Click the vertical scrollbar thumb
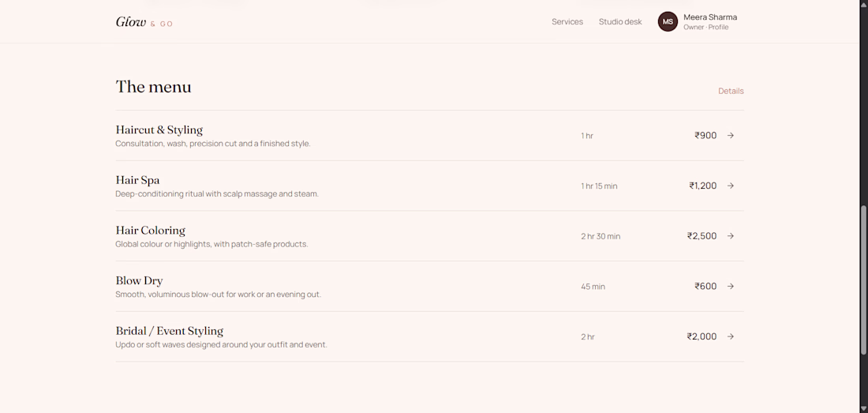The image size is (868, 413). tap(863, 280)
